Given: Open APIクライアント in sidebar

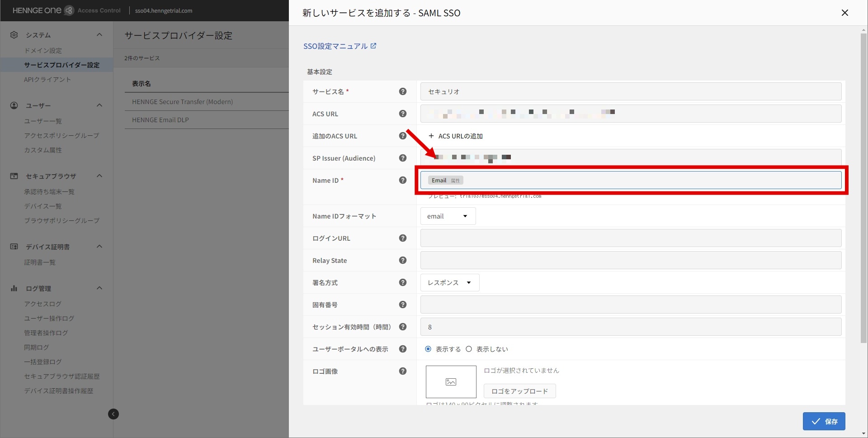Looking at the screenshot, I should click(47, 80).
